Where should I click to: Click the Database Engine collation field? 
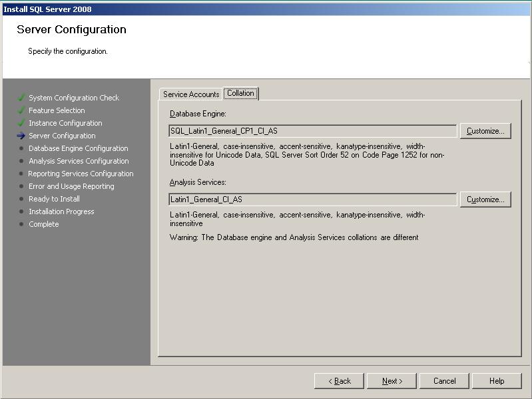[312, 131]
